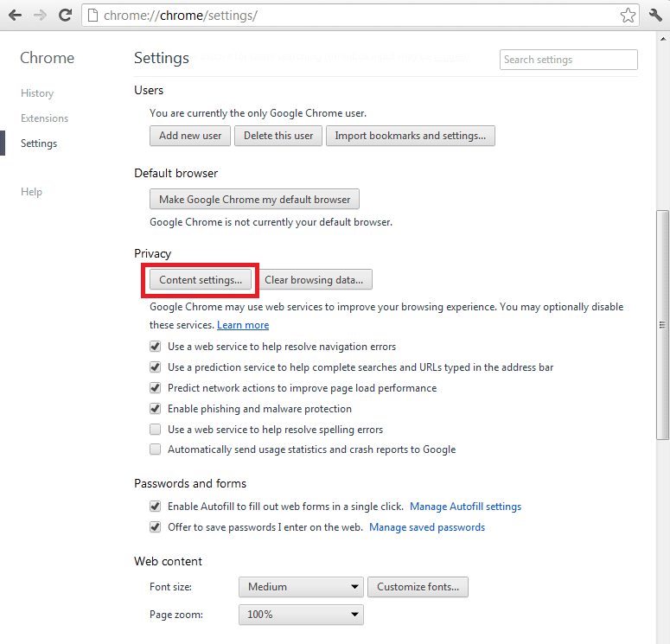Click 'Google Chrome is not currently your default browser' text

tap(271, 222)
